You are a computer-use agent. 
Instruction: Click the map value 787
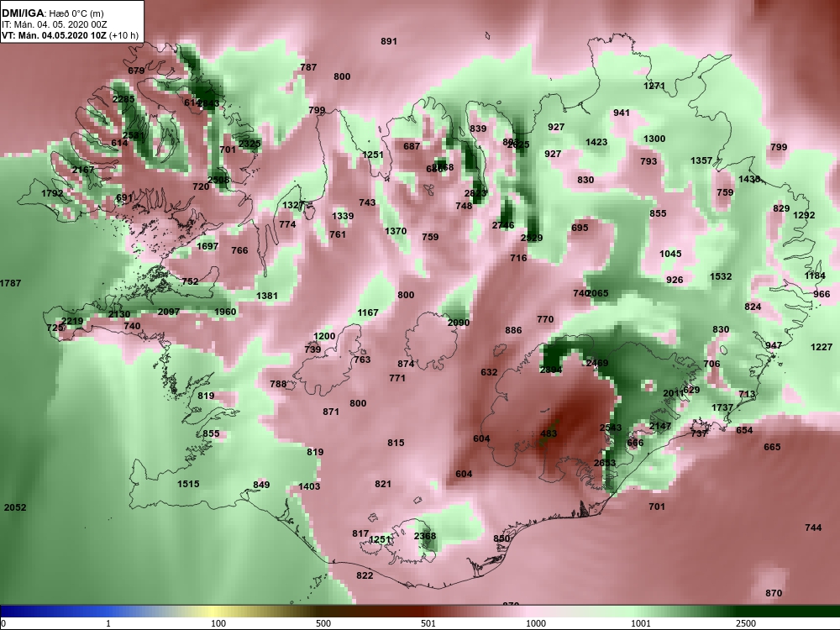point(308,67)
